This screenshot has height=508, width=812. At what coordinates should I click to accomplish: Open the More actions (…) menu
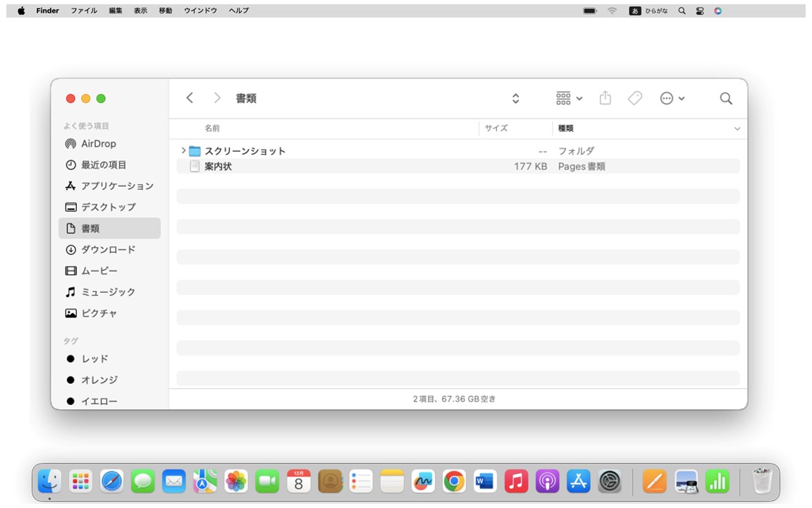click(x=672, y=98)
